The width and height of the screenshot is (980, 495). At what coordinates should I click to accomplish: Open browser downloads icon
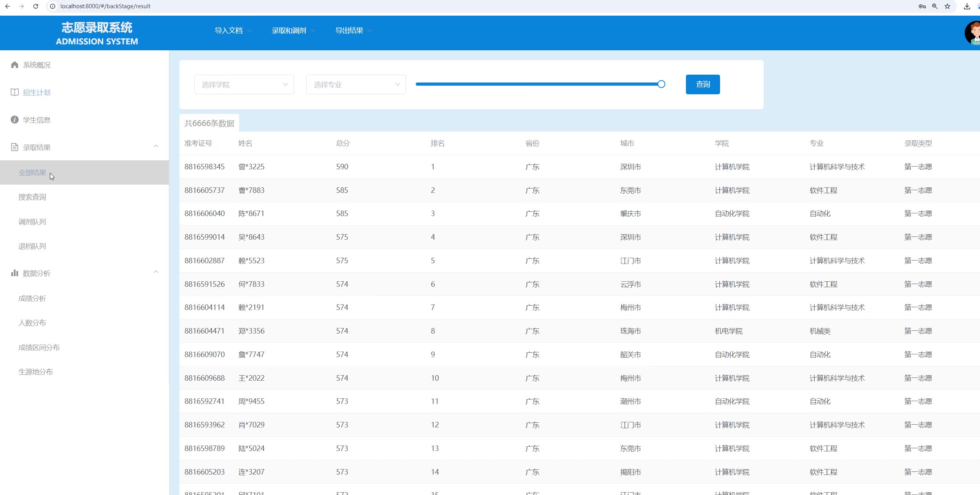(x=967, y=6)
